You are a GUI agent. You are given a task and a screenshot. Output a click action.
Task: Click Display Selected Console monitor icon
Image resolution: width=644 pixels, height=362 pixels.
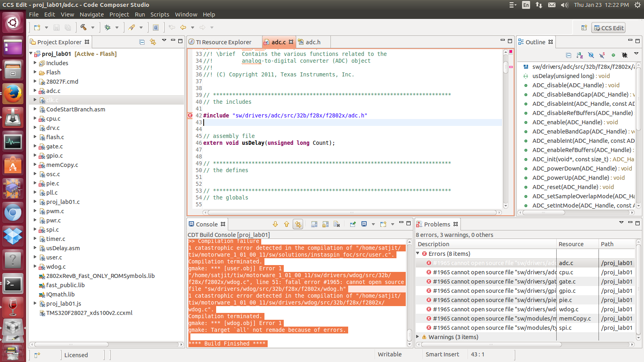point(364,224)
